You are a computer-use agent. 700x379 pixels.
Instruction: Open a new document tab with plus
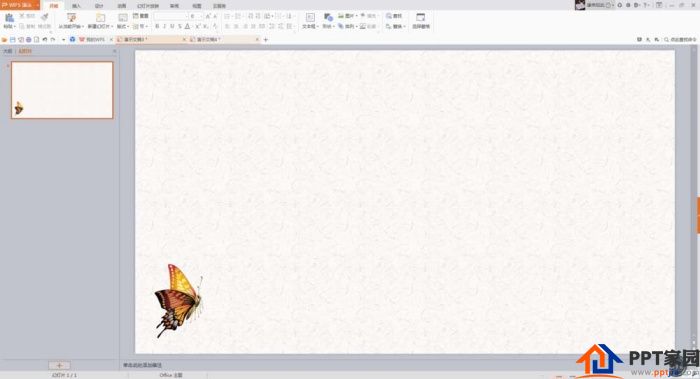click(266, 40)
